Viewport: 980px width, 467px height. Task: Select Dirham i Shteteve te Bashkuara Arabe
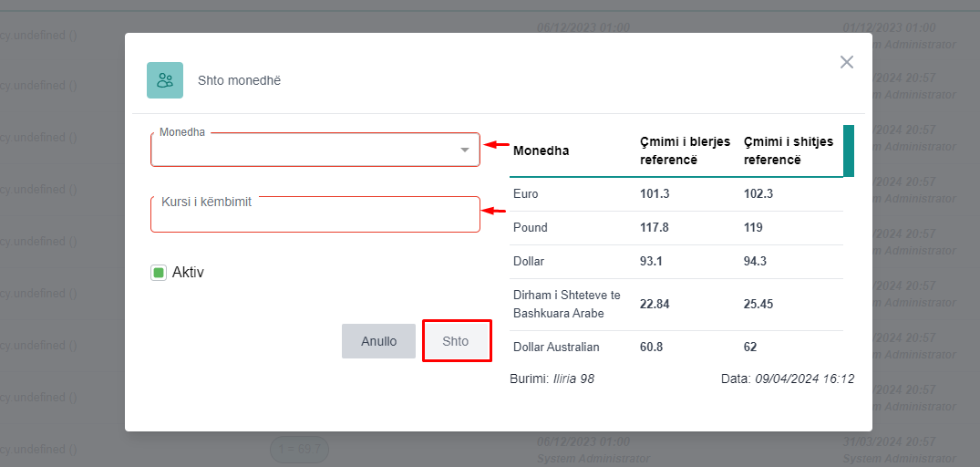566,305
